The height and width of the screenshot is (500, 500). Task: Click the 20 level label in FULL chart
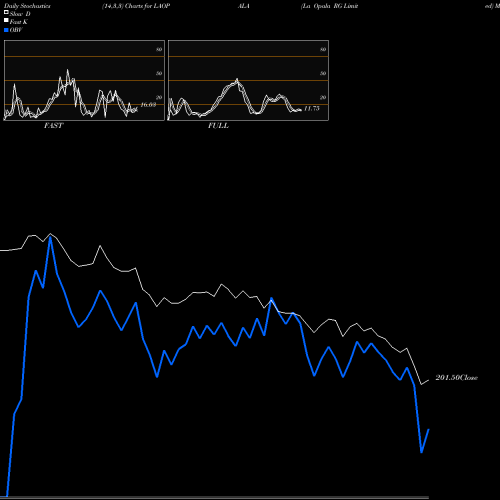(x=323, y=97)
